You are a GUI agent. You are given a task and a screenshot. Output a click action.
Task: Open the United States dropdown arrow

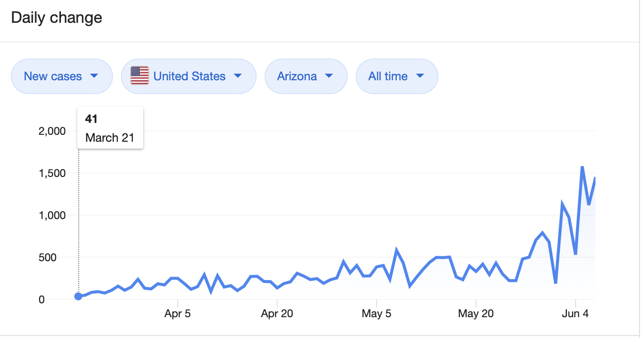click(x=238, y=76)
